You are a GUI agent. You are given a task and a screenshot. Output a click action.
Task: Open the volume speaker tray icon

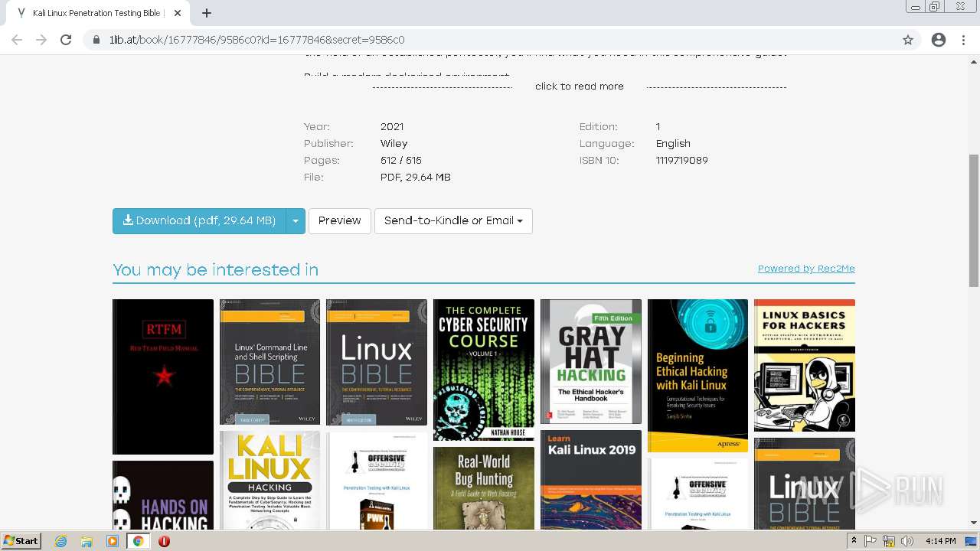coord(907,541)
